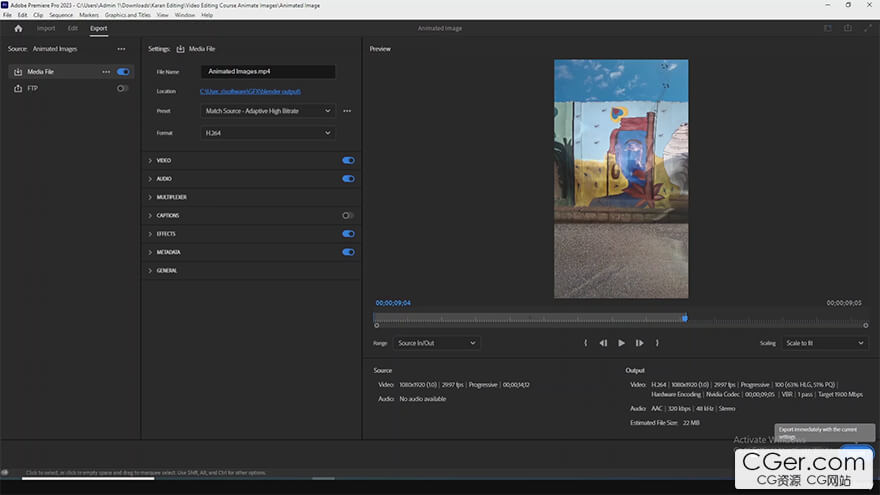The image size is (880, 495).
Task: Open the Import tab
Action: (x=46, y=28)
